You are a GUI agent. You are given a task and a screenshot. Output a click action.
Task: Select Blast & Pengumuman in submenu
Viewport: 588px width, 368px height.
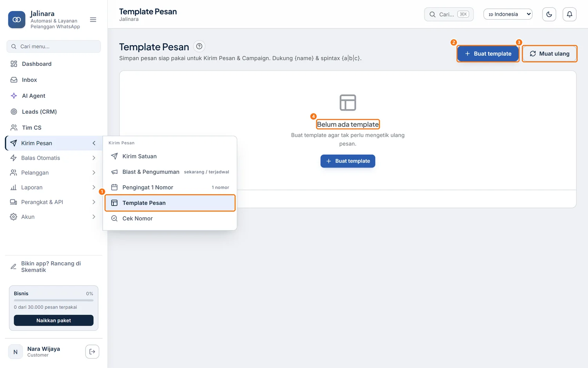point(170,172)
